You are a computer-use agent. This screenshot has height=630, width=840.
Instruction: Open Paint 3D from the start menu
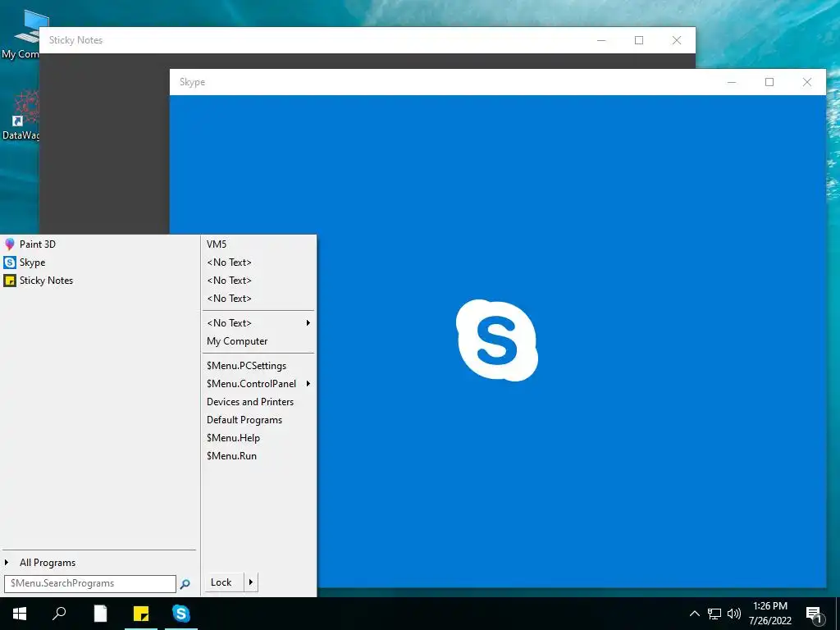point(99,244)
